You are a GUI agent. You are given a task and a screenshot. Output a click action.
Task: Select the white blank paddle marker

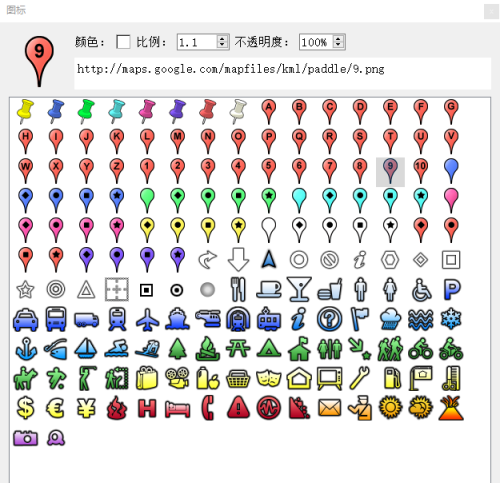[x=269, y=230]
